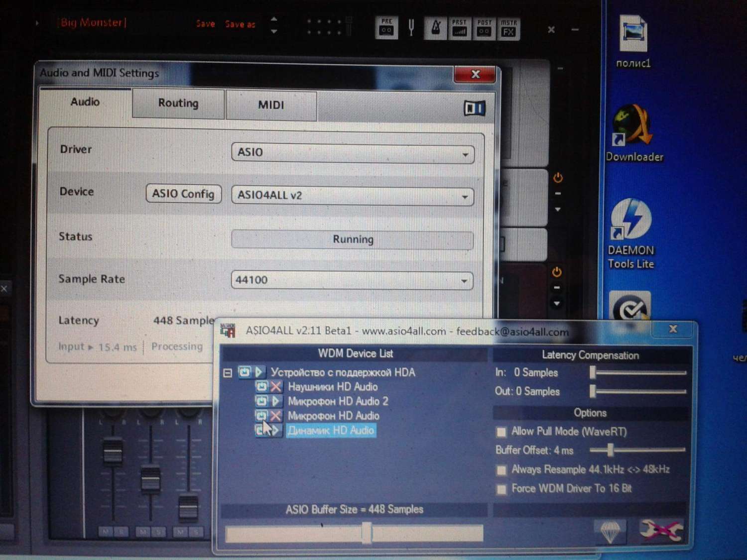The width and height of the screenshot is (747, 560).
Task: Solo the rightmost mixer channel with its S button
Action: pos(196,532)
